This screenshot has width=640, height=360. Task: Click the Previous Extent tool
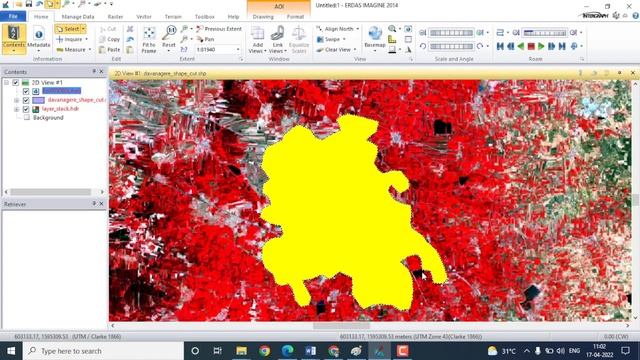click(x=219, y=29)
